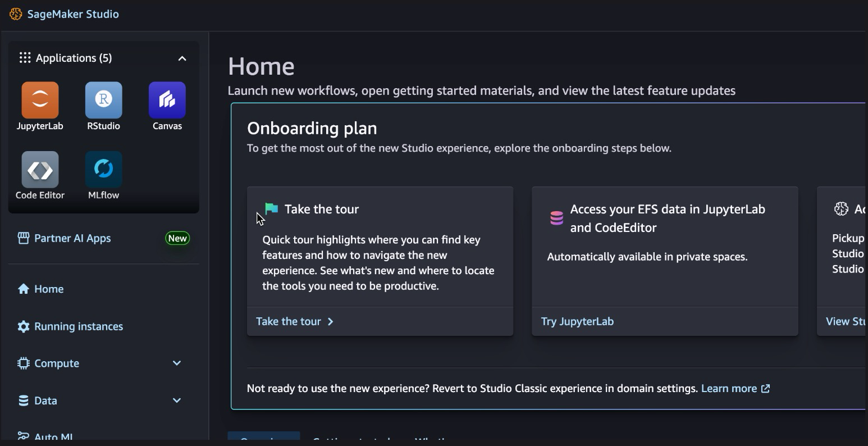The image size is (868, 446).
Task: Expand the Compute section chevron
Action: tap(177, 363)
